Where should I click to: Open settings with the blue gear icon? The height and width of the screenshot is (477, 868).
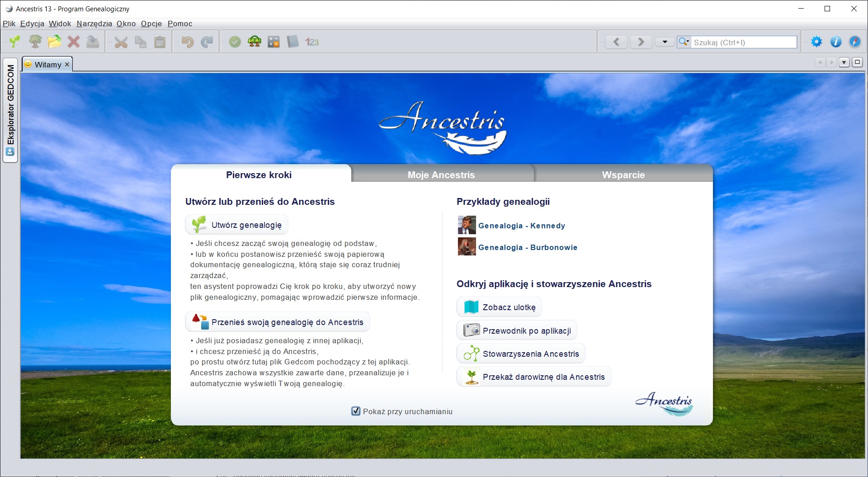[816, 42]
